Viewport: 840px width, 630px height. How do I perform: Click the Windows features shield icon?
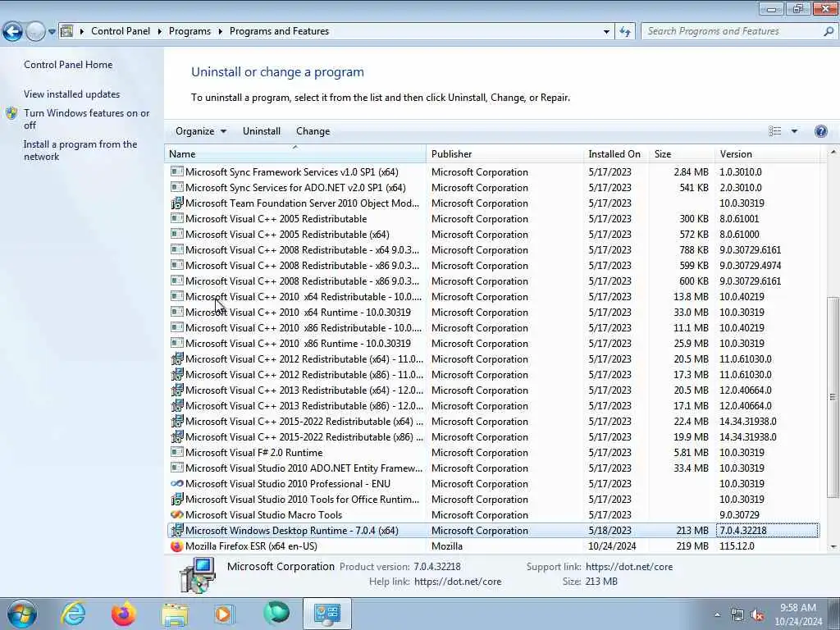coord(11,113)
